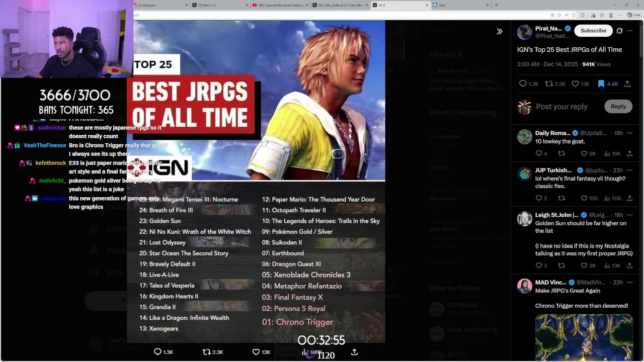The image size is (644, 362).
Task: Click repost icon under the media viewer
Action: click(x=206, y=352)
